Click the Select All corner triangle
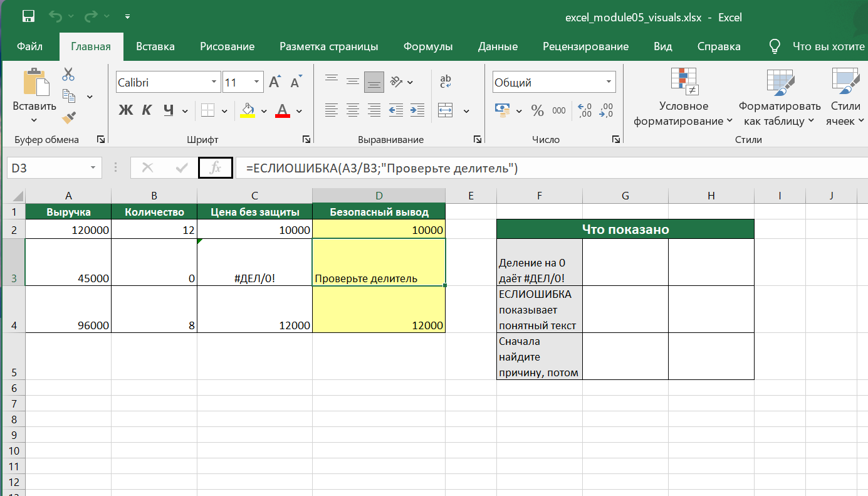The width and height of the screenshot is (868, 496). tap(17, 196)
